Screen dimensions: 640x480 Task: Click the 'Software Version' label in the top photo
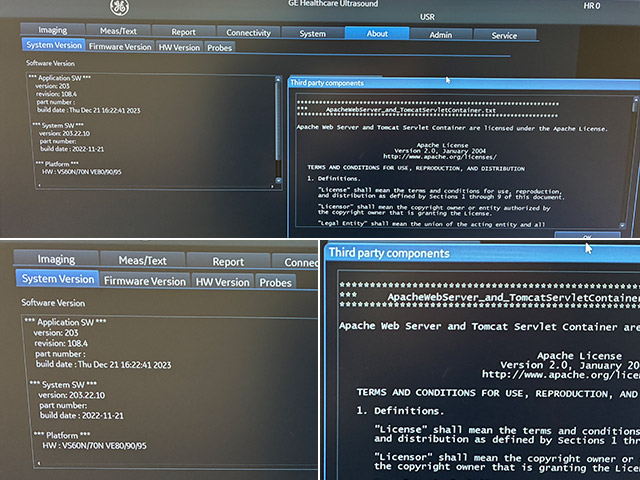point(50,63)
